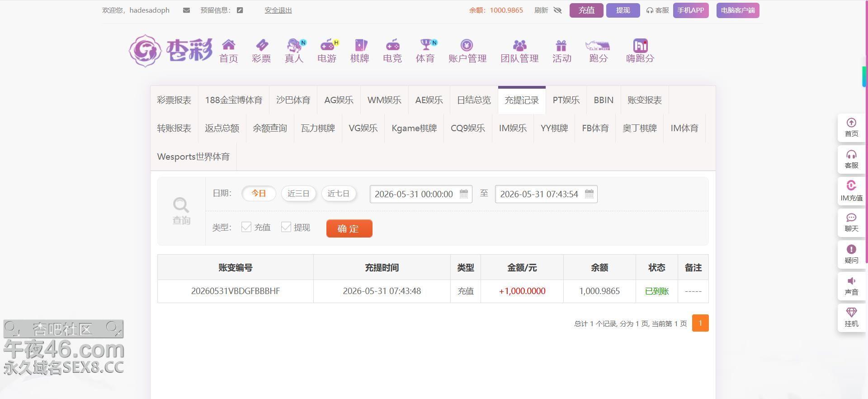
Task: Click the 安全退出 logout link
Action: point(278,10)
